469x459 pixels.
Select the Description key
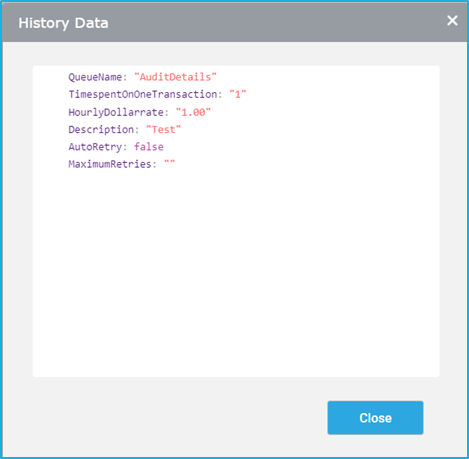(x=101, y=129)
